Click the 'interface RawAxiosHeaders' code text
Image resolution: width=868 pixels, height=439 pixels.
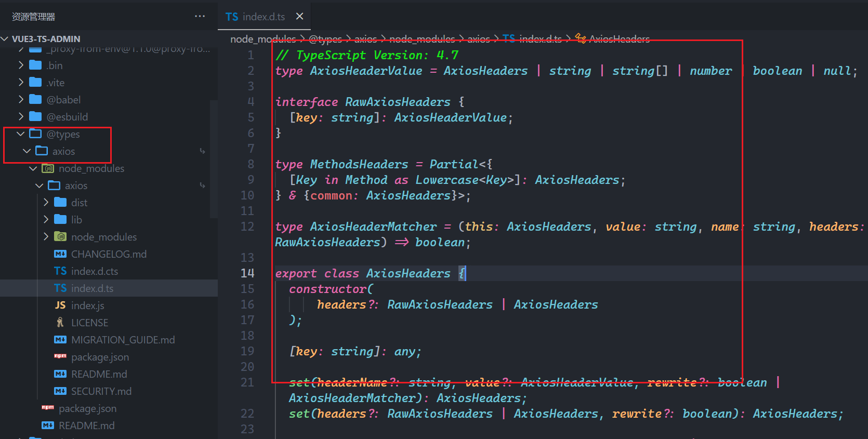363,102
